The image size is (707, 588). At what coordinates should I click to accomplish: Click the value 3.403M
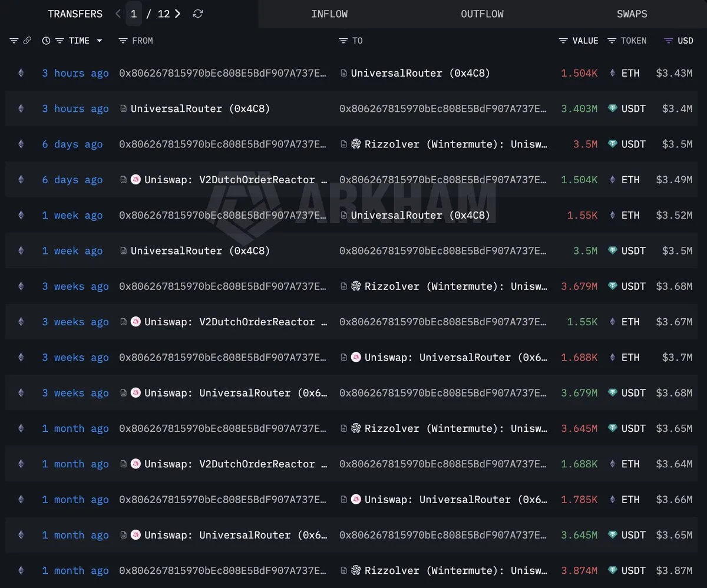(579, 108)
